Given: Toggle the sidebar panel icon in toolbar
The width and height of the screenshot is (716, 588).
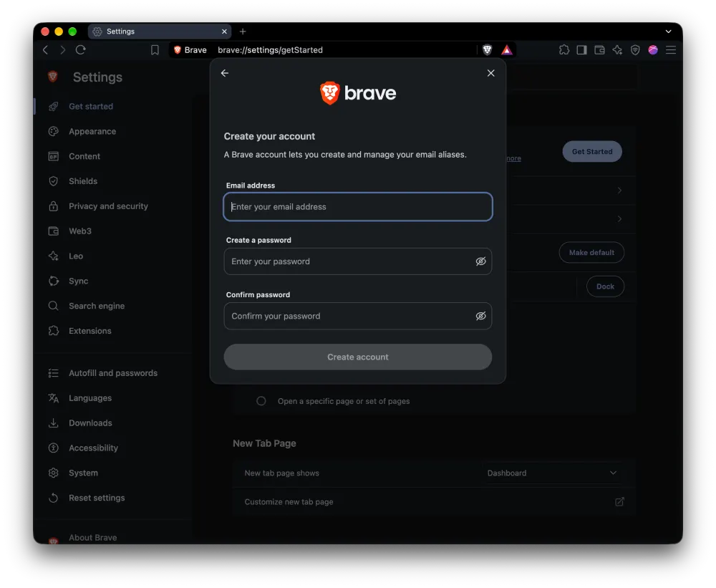Looking at the screenshot, I should [581, 50].
